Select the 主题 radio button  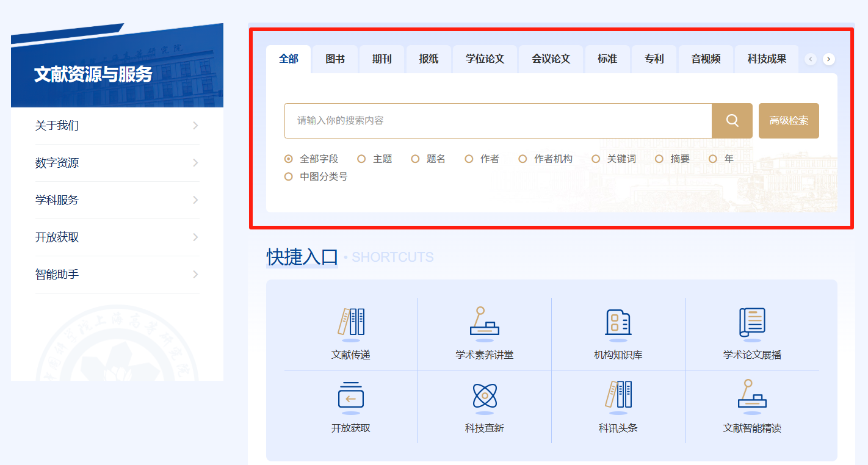click(361, 159)
